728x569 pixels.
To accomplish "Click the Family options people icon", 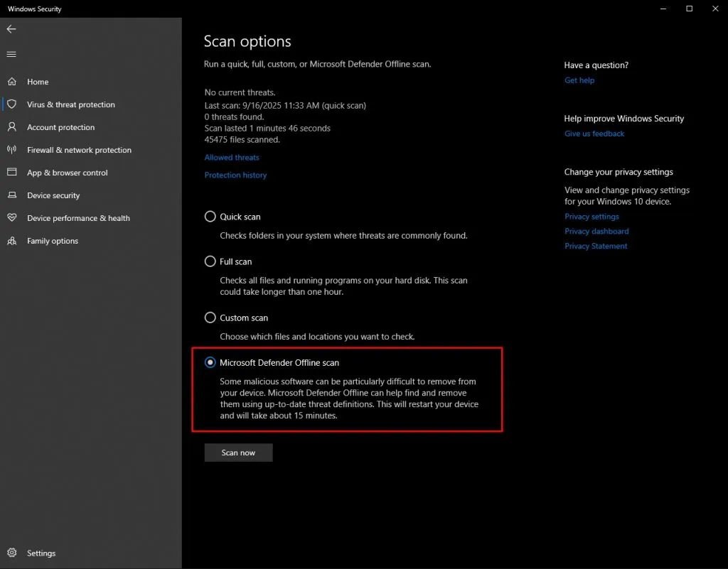I will coord(11,241).
